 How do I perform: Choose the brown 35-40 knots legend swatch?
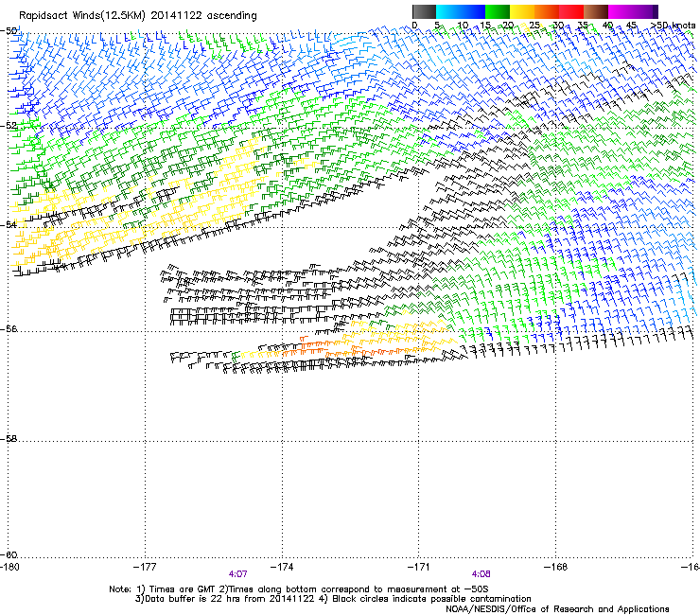(596, 11)
